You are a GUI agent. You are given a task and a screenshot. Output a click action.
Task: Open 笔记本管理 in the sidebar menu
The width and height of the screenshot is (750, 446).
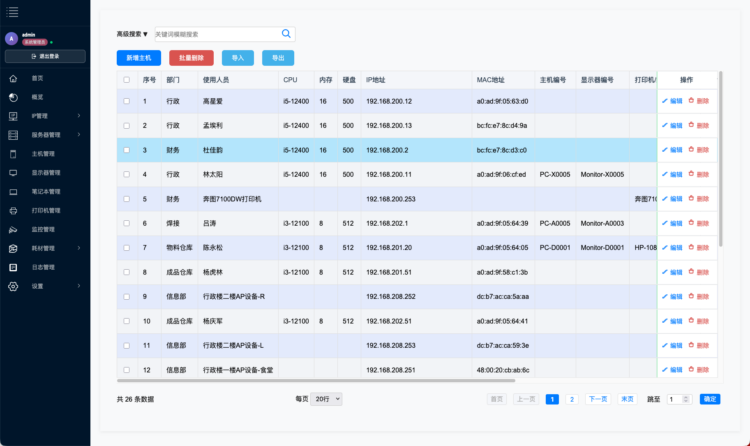coord(46,192)
